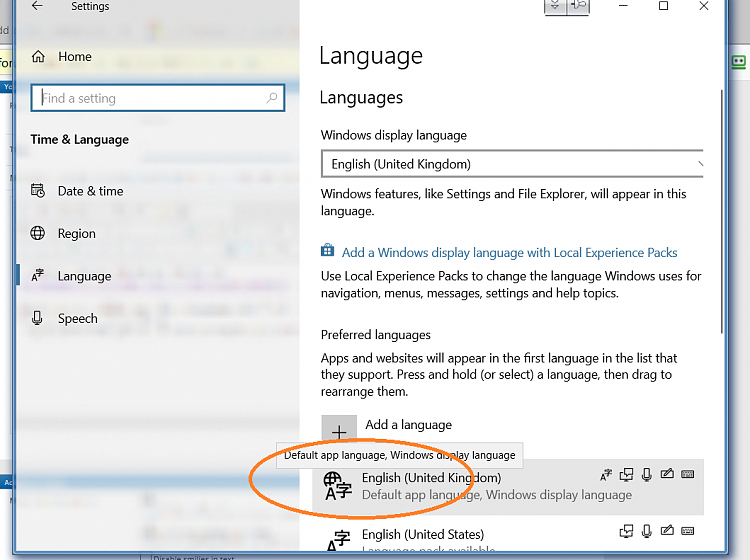The image size is (750, 560).
Task: Click the Region globe icon
Action: point(38,233)
